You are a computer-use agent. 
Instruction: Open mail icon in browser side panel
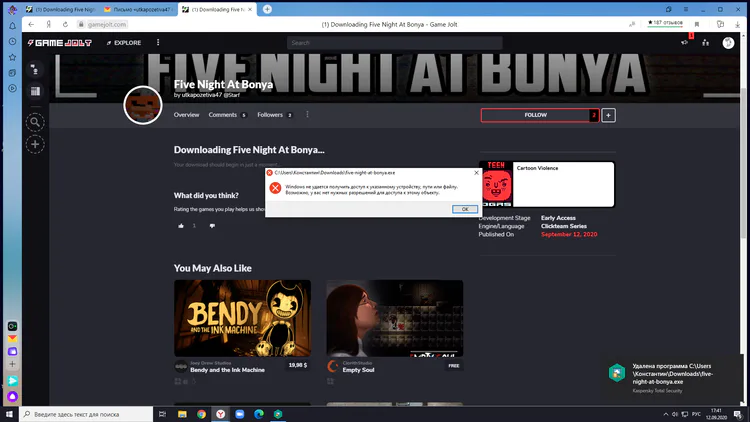coord(12,339)
